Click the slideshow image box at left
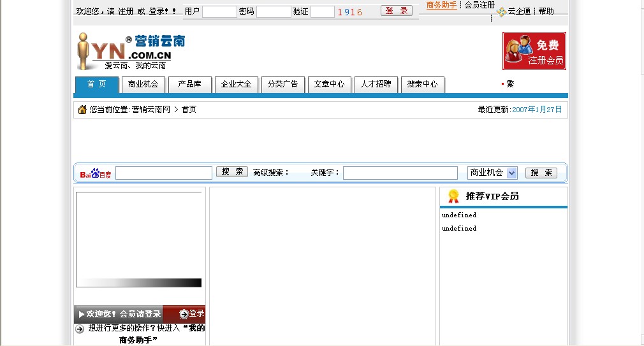Image resolution: width=644 pixels, height=346 pixels. click(139, 240)
